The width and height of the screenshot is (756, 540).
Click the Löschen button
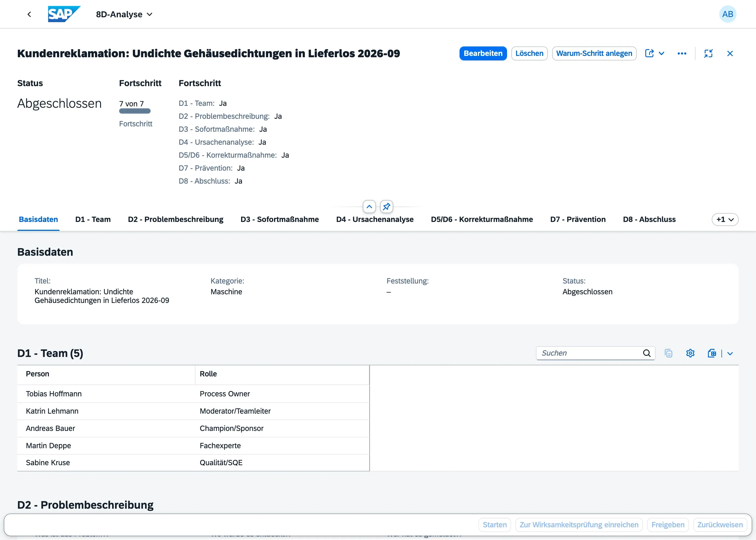529,53
